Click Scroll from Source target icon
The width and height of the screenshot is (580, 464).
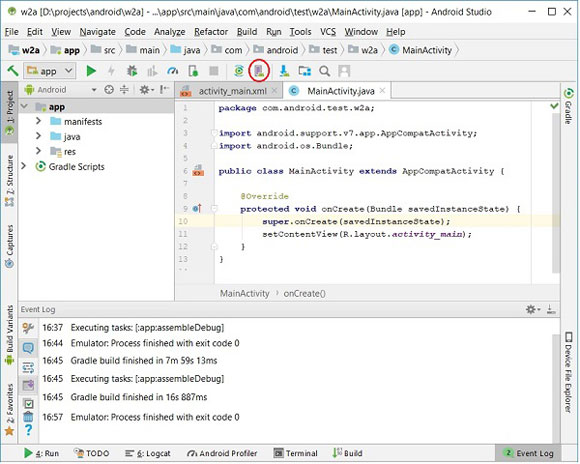pos(109,90)
